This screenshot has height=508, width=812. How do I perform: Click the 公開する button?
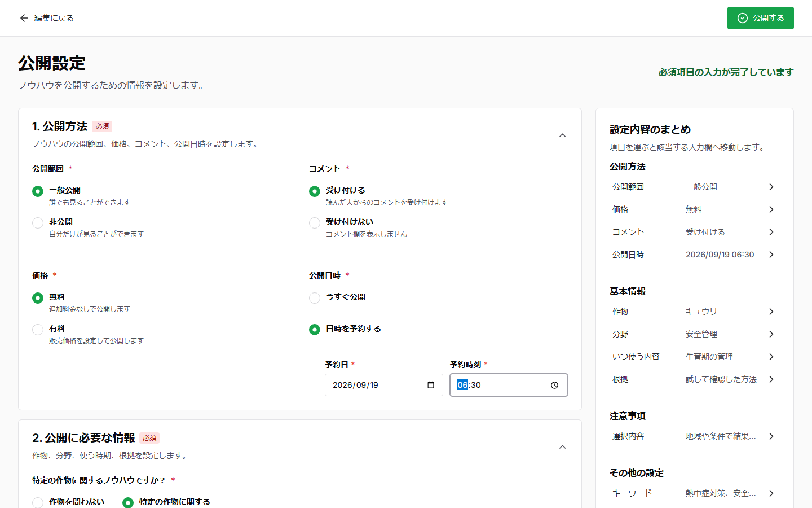pos(760,18)
